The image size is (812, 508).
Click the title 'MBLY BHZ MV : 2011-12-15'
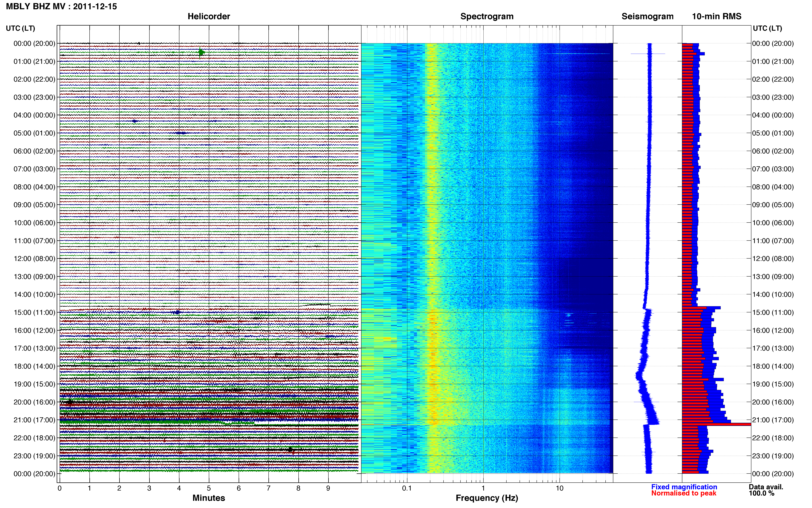61,6
